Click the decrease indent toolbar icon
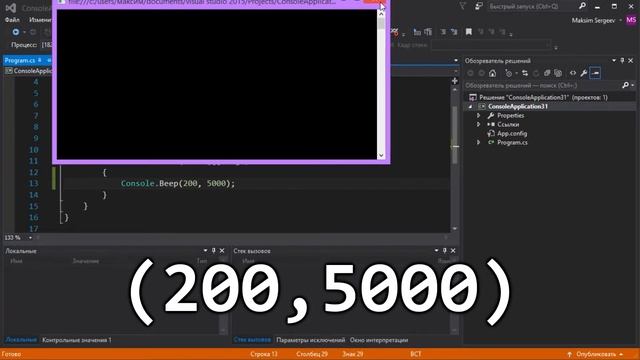640x360 pixels. (417, 32)
